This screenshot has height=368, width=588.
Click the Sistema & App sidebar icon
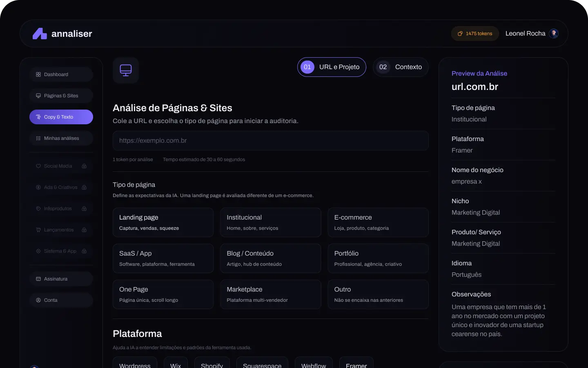pyautogui.click(x=38, y=251)
